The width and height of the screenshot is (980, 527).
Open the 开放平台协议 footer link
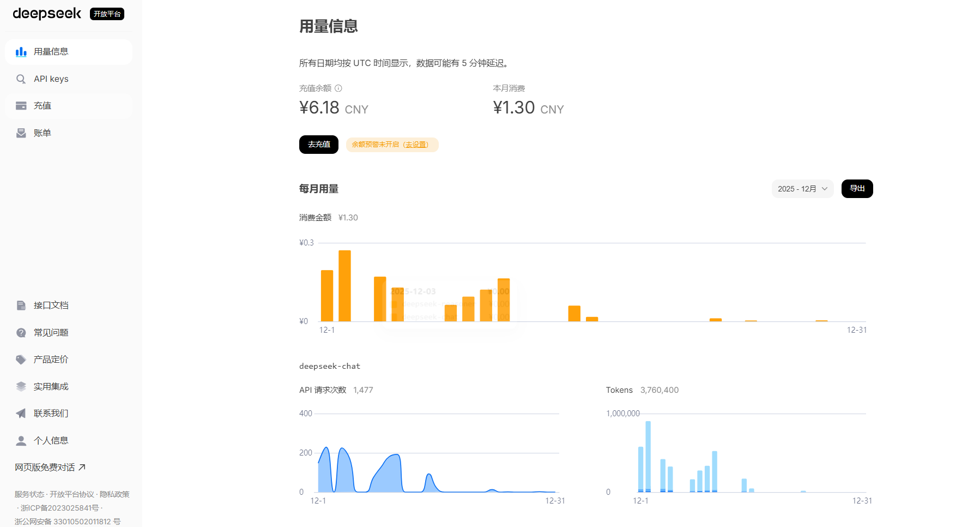click(x=72, y=494)
